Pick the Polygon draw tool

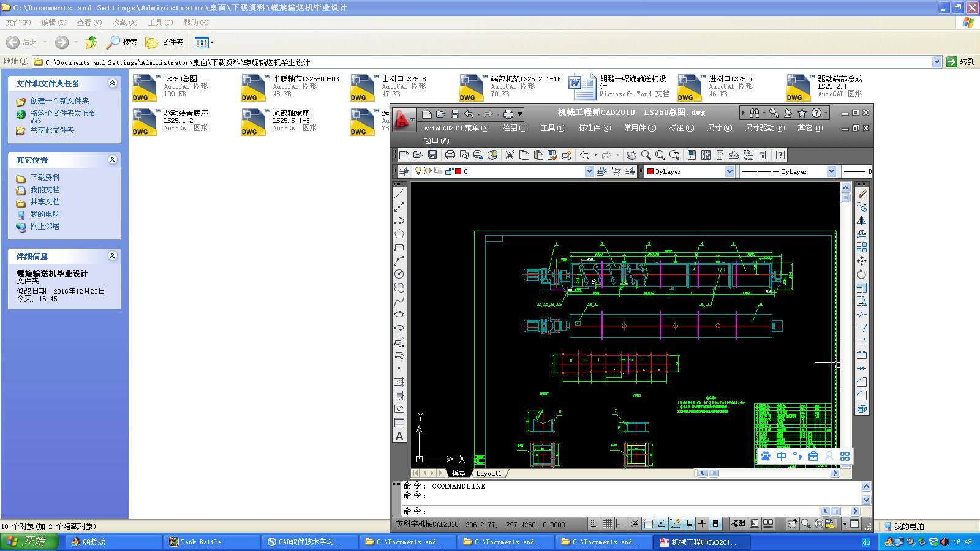pos(399,233)
